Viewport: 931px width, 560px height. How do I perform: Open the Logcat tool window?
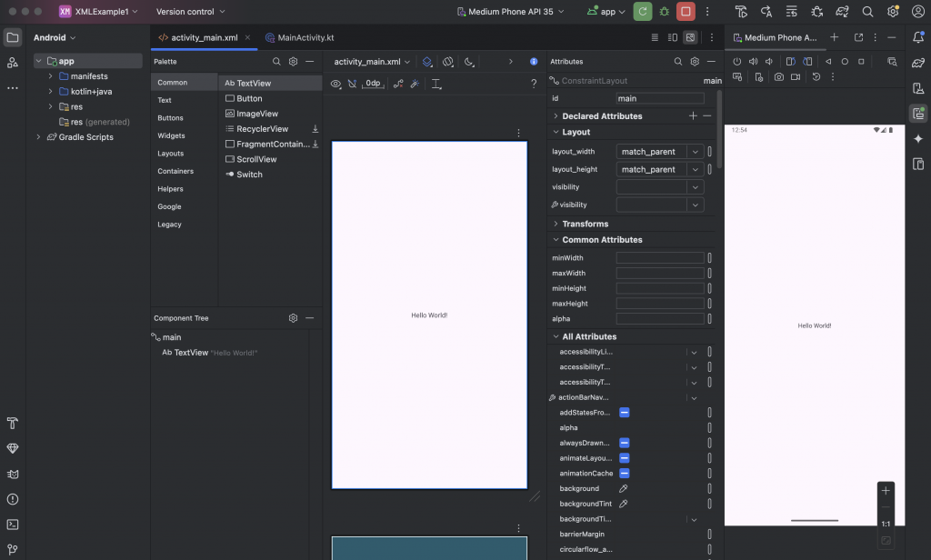click(x=13, y=474)
